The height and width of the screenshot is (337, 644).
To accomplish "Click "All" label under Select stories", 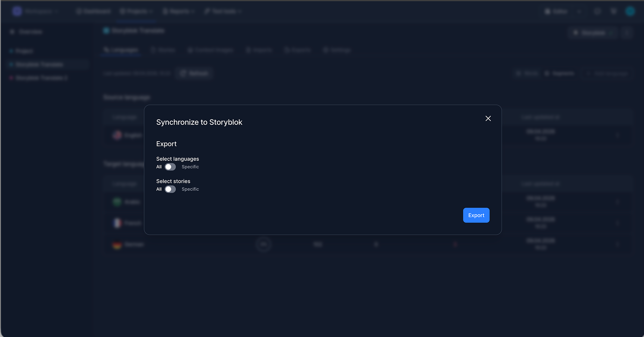I will (159, 189).
